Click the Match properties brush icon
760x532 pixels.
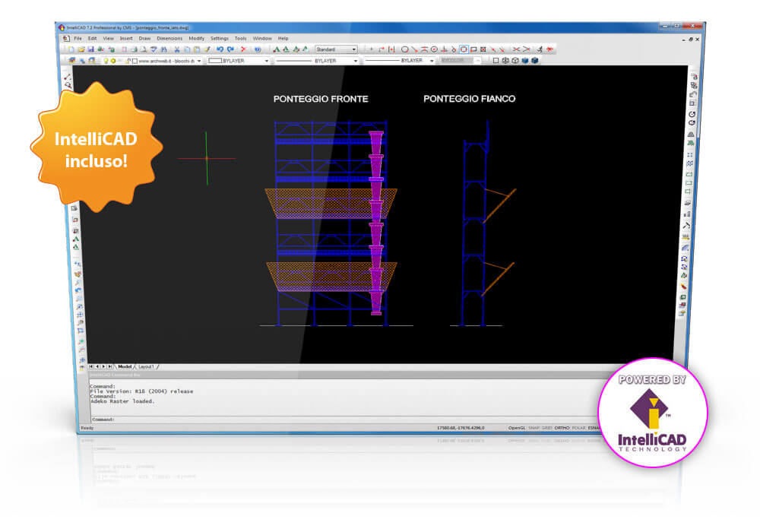pyautogui.click(x=207, y=49)
